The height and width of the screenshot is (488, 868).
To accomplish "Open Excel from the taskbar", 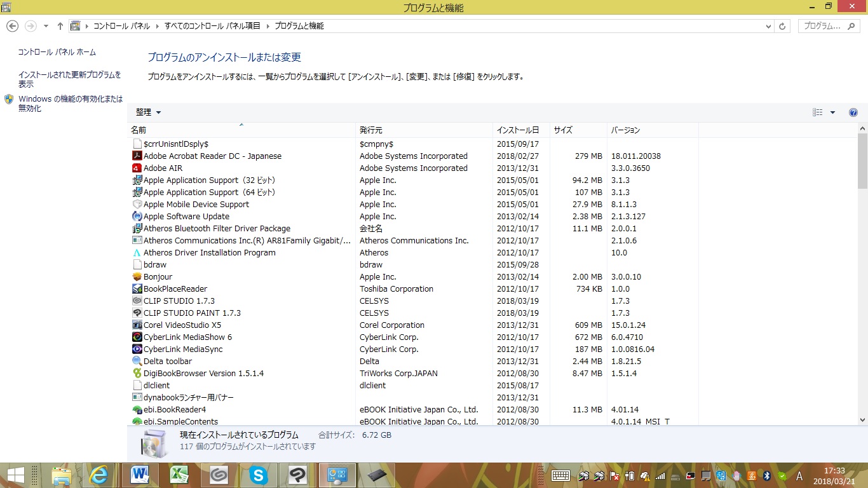I will 180,475.
